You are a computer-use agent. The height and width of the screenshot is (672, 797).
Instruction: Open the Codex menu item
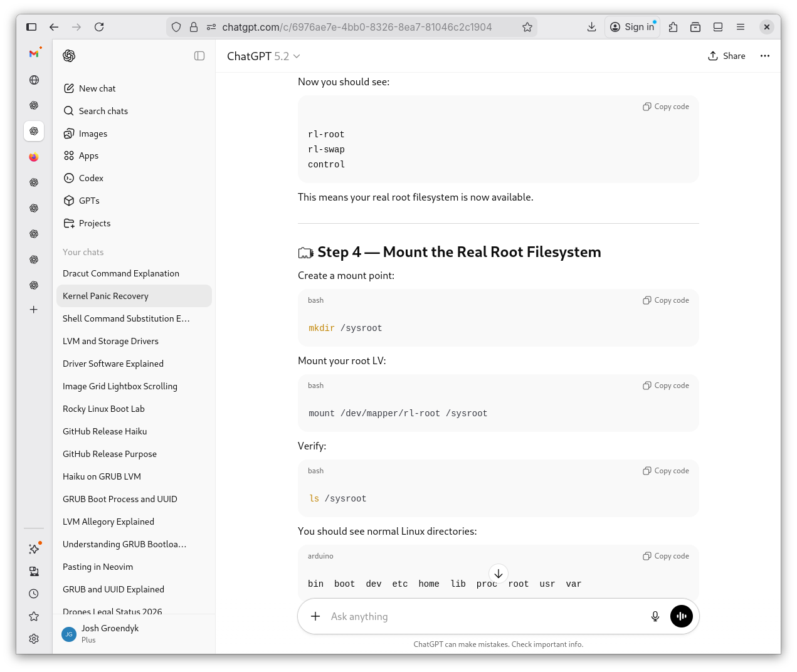coord(91,178)
